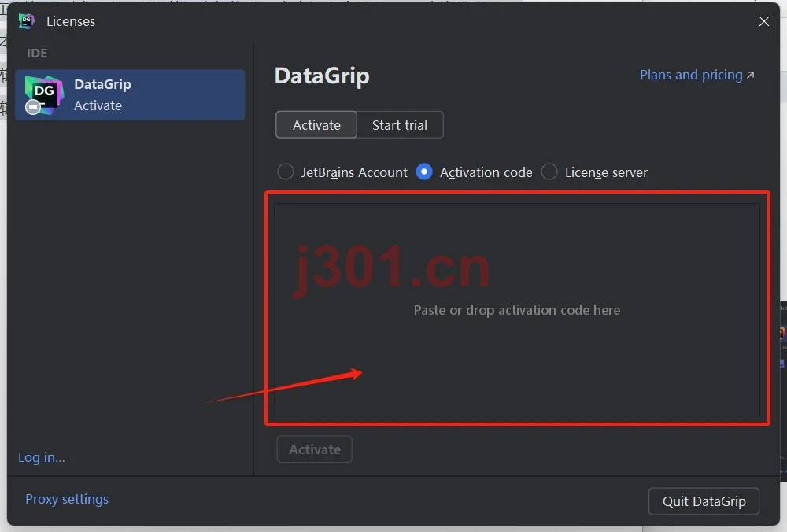Open the Plans and pricing link

point(697,76)
